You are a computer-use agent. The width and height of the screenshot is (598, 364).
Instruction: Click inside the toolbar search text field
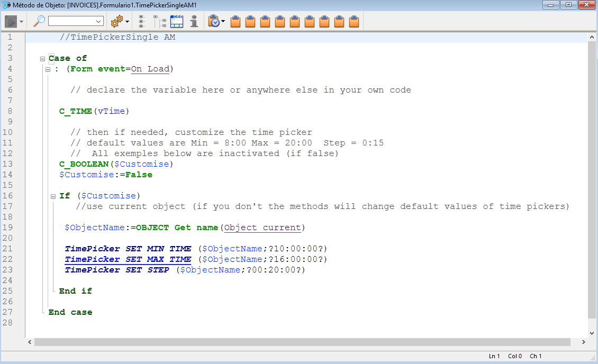[71, 21]
